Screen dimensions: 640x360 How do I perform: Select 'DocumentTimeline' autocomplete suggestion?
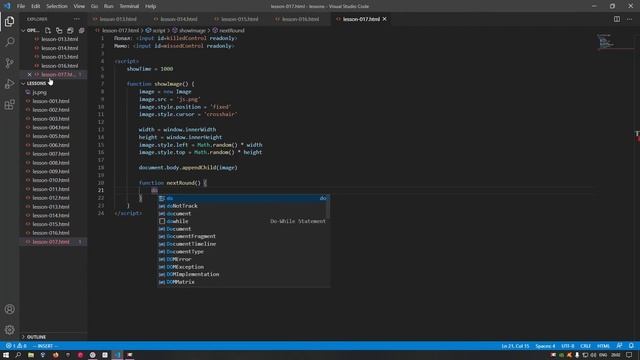pos(243,244)
